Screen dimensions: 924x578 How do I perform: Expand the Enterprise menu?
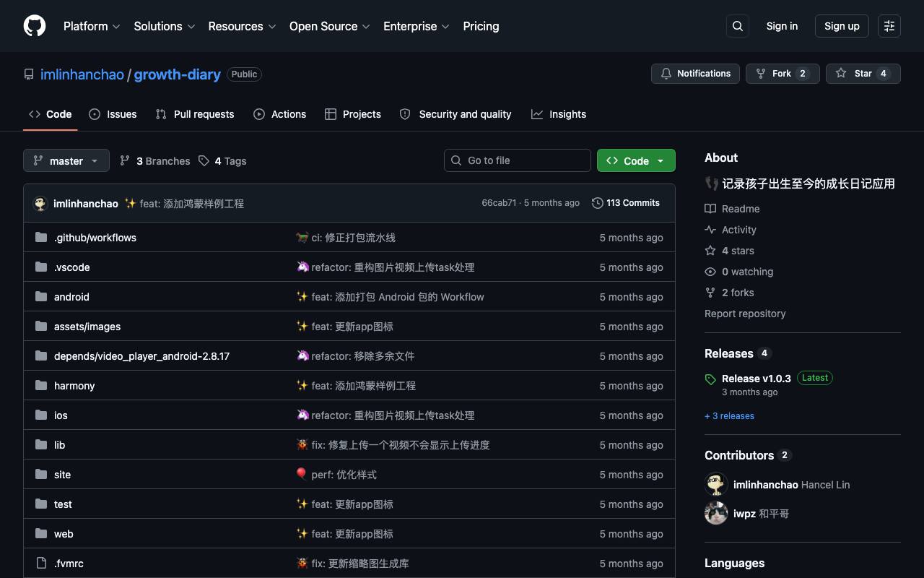[x=417, y=26]
